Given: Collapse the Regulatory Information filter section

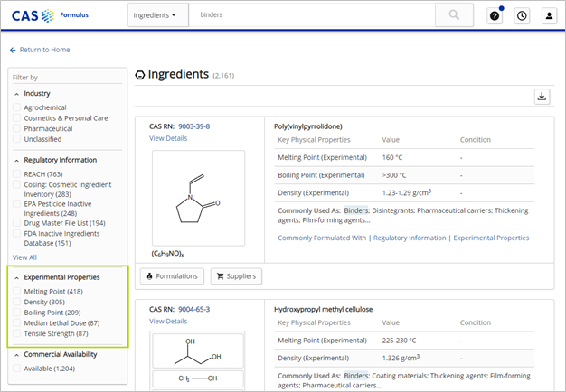Looking at the screenshot, I should point(16,161).
